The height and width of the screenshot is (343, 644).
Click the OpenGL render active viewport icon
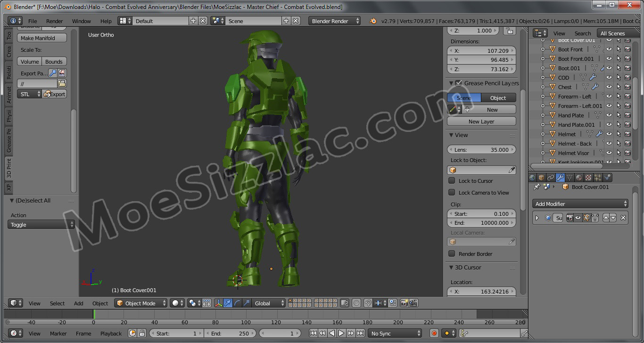click(404, 303)
